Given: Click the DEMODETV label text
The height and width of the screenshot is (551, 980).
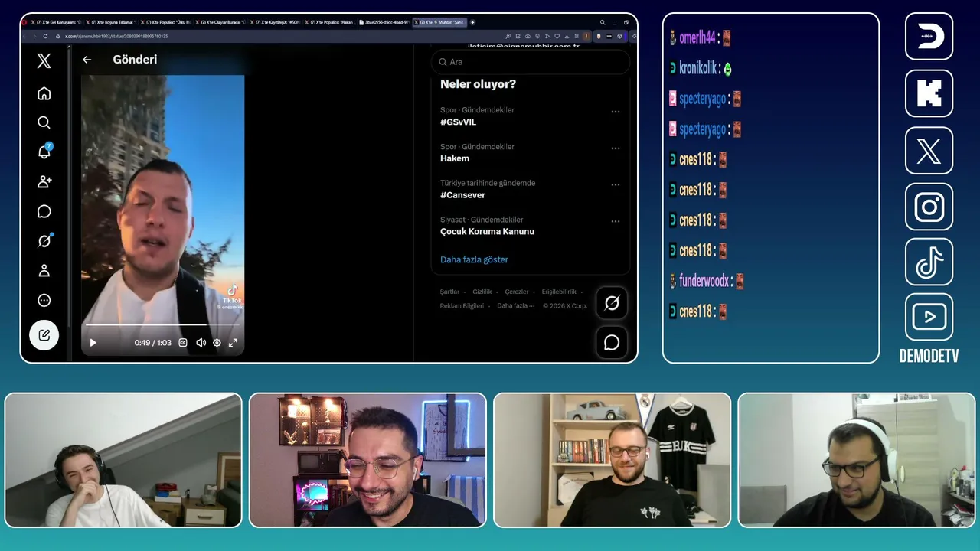Looking at the screenshot, I should [x=929, y=356].
